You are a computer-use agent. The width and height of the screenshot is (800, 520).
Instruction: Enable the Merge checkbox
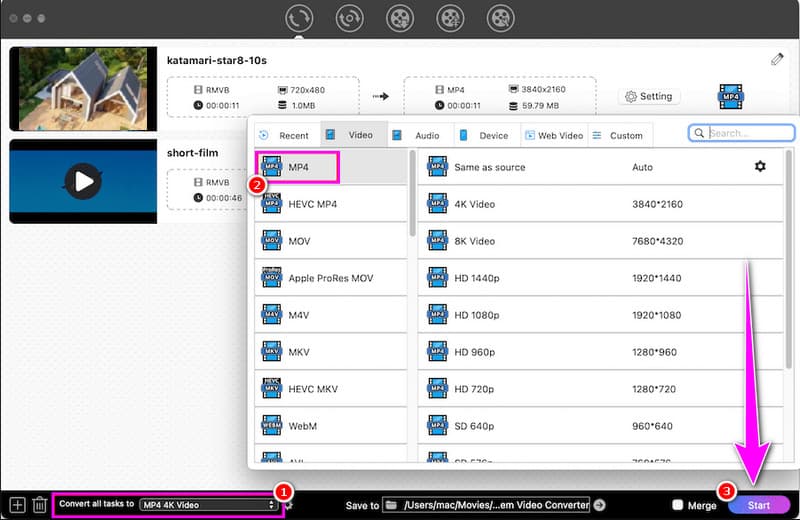pyautogui.click(x=679, y=505)
